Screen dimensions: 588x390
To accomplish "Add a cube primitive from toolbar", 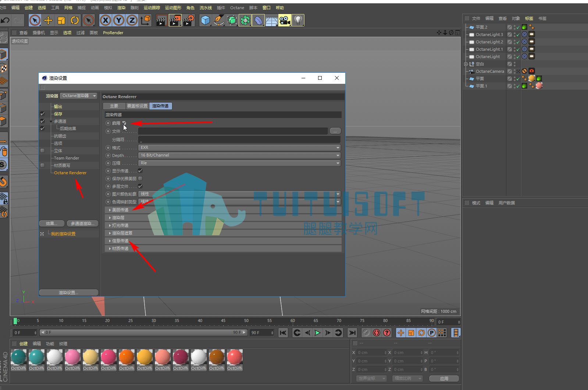I will pos(205,20).
